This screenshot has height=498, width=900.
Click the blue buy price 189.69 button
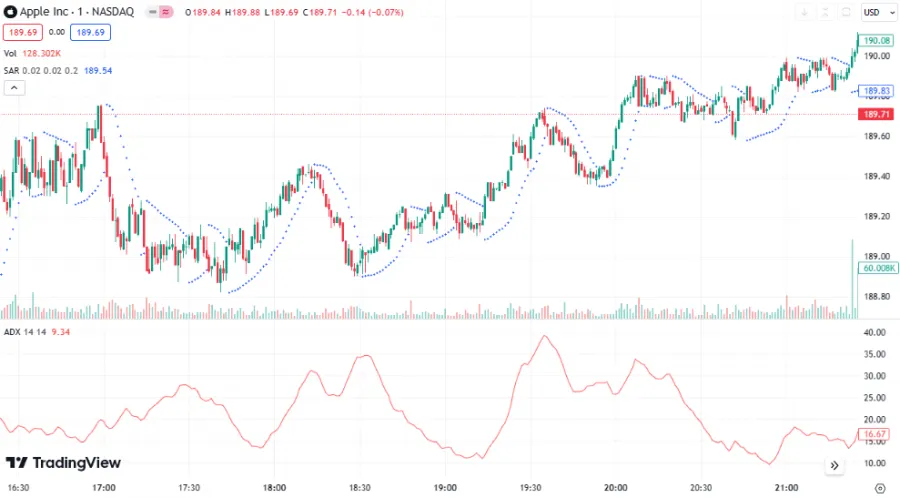coord(90,32)
